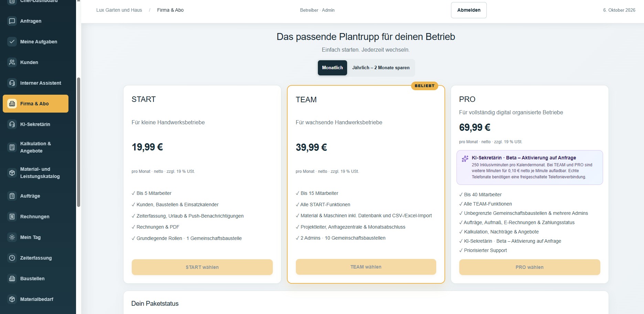This screenshot has height=314, width=644.
Task: Open Materialbedarf in sidebar
Action: 35,299
